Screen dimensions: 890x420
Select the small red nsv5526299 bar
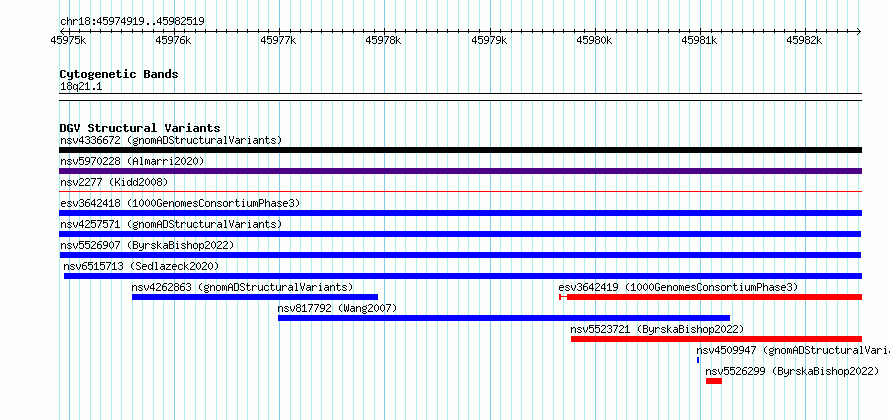coord(714,381)
